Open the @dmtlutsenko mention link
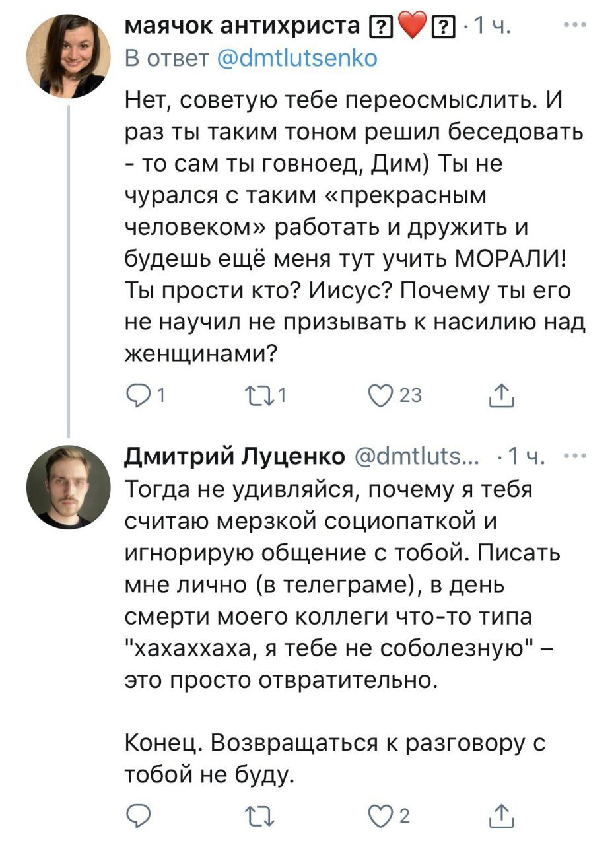 [297, 59]
